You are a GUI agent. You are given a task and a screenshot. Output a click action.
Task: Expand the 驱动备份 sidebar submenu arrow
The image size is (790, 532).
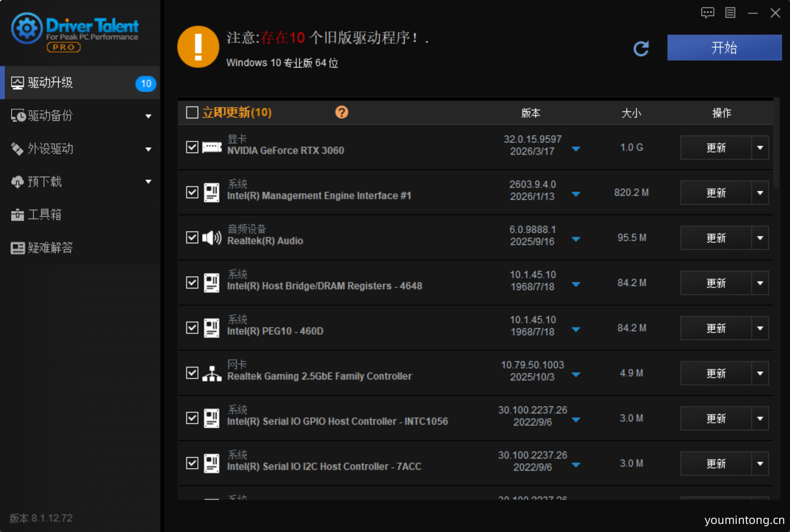click(148, 116)
